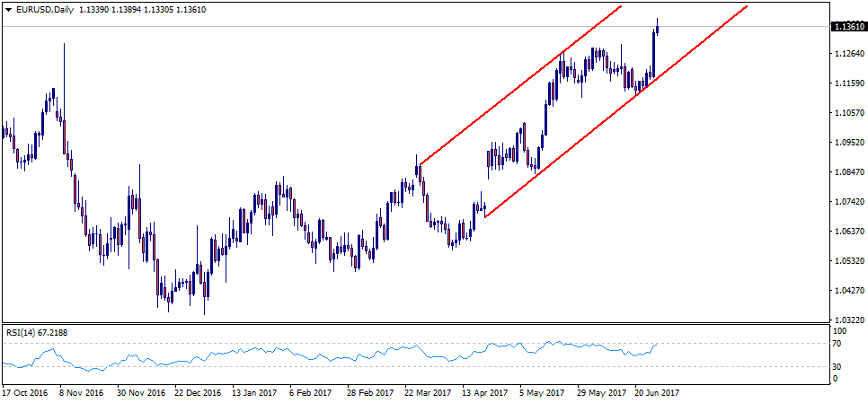Click the 17 Oct 2016 date label

[x=25, y=392]
